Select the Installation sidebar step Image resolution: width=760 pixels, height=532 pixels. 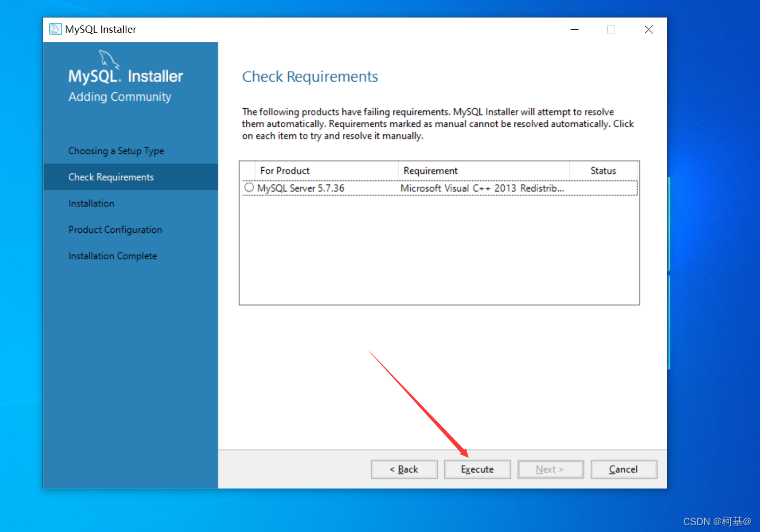click(x=91, y=204)
